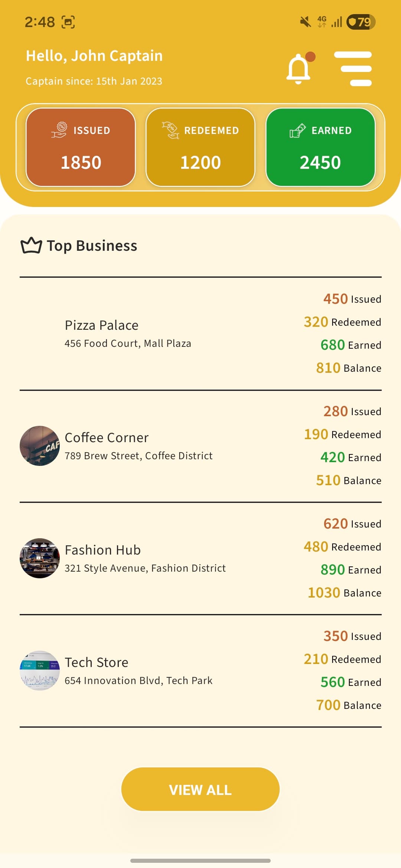The height and width of the screenshot is (868, 401).
Task: Tap the Redeemed tag icon
Action: tap(170, 130)
